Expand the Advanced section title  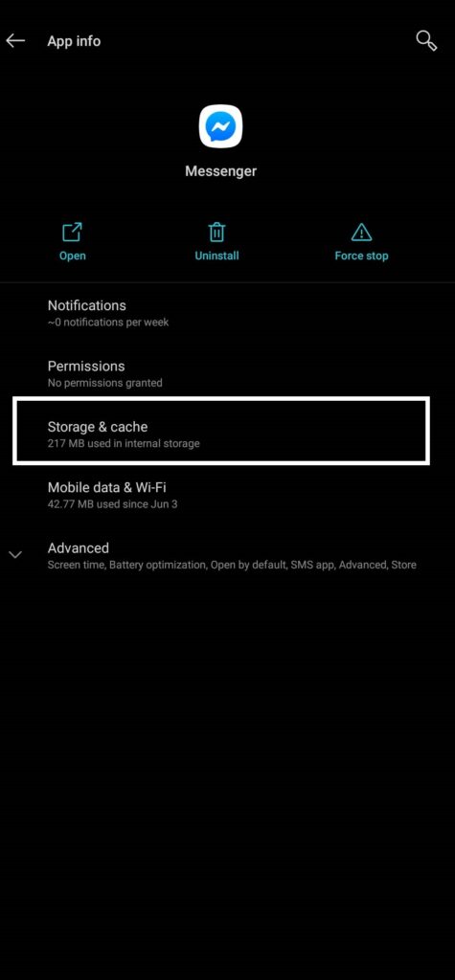[79, 548]
